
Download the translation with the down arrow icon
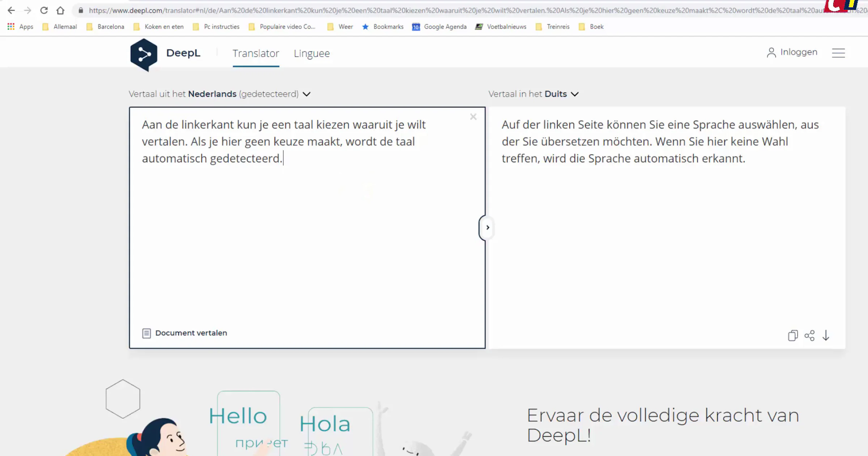click(x=826, y=335)
